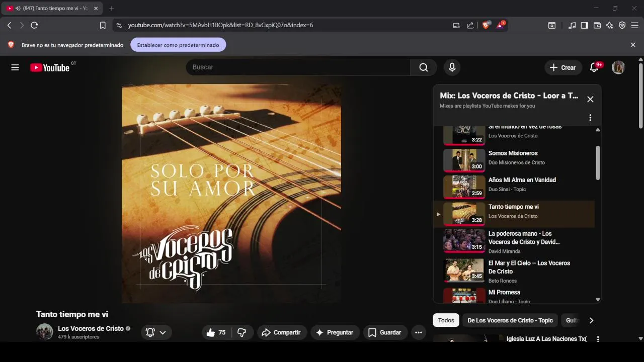644x362 pixels.
Task: Select the current Tanto tiempo me vi playlist item
Action: [x=514, y=214]
